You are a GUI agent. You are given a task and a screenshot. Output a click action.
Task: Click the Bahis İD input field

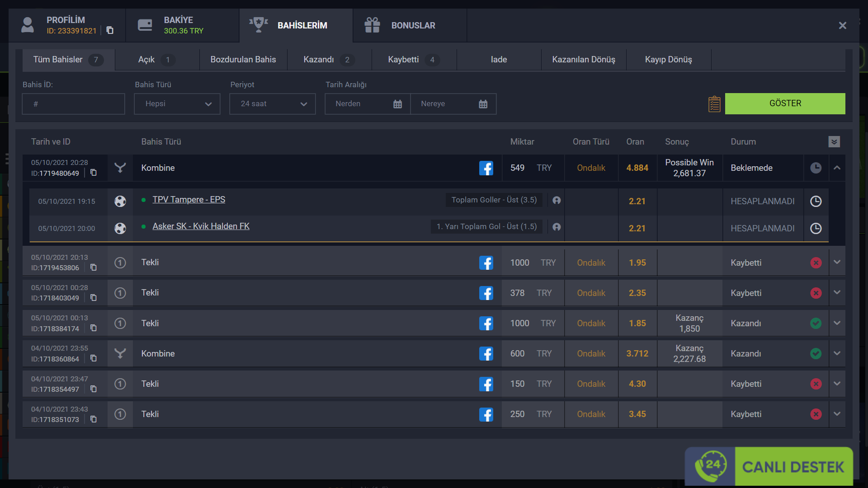pos(73,104)
